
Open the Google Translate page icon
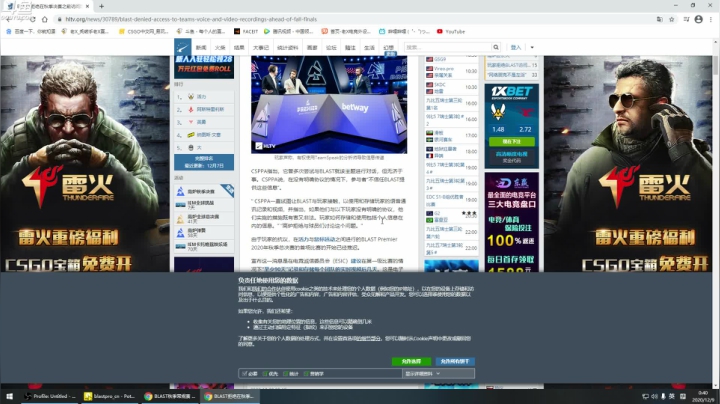pos(659,19)
